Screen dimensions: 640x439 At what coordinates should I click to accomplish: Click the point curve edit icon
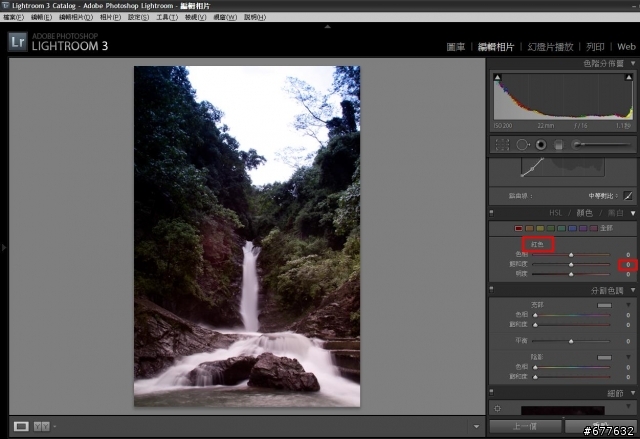pyautogui.click(x=628, y=196)
